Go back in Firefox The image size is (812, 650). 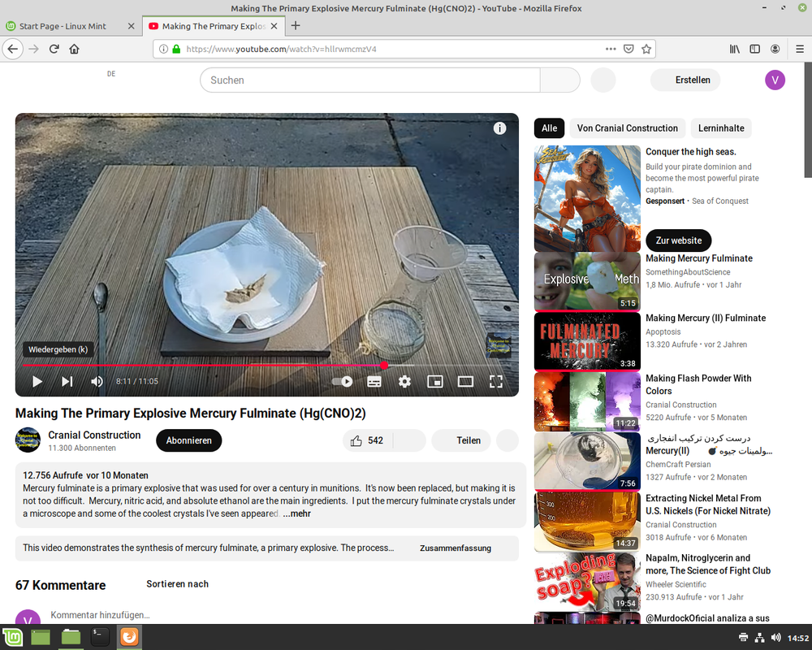coord(13,50)
